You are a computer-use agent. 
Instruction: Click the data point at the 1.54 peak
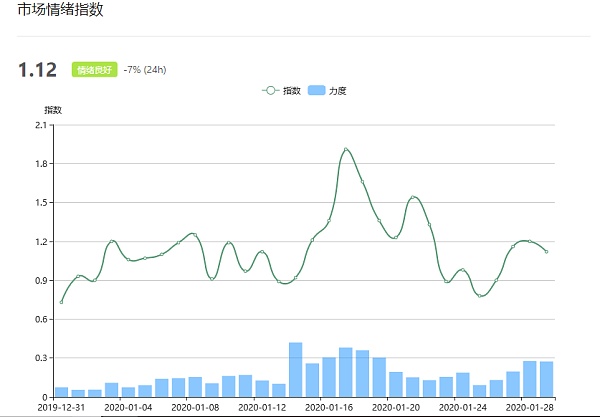click(412, 197)
